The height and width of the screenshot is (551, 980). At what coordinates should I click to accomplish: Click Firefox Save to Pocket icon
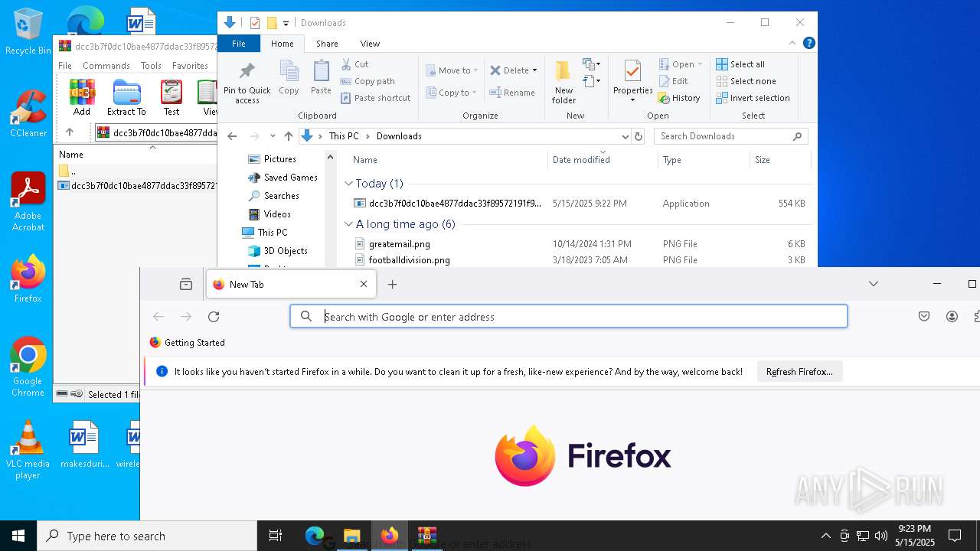[924, 316]
